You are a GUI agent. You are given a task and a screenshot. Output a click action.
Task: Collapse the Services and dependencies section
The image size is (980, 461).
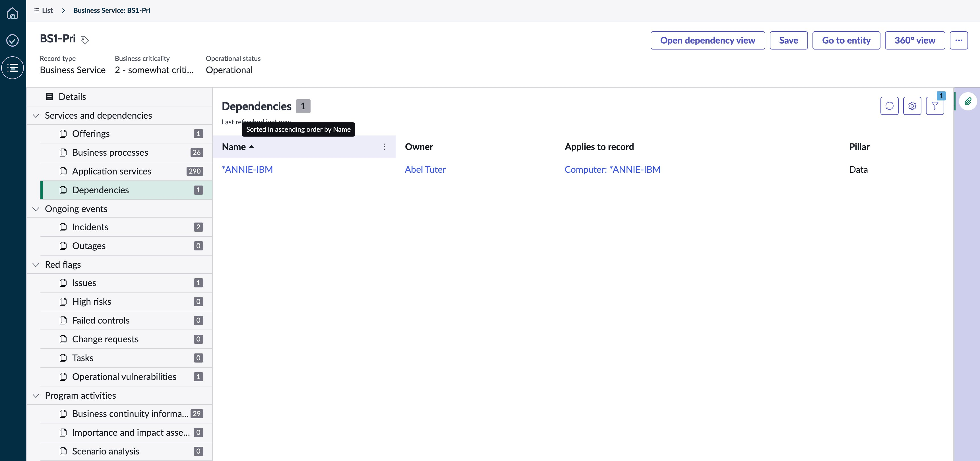point(36,115)
